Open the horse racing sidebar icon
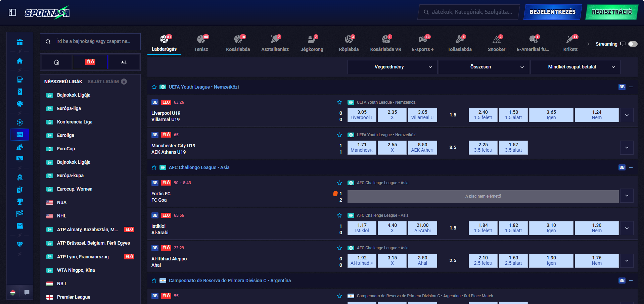644x304 pixels. click(20, 147)
